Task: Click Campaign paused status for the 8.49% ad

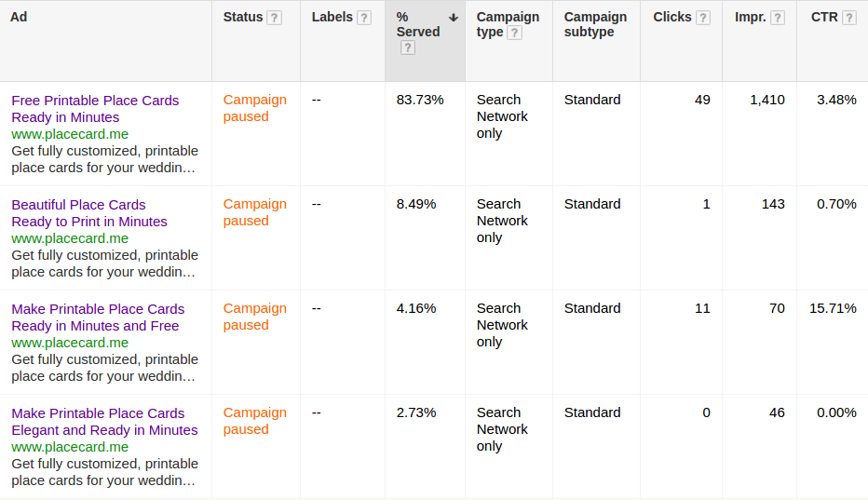Action: (x=254, y=212)
